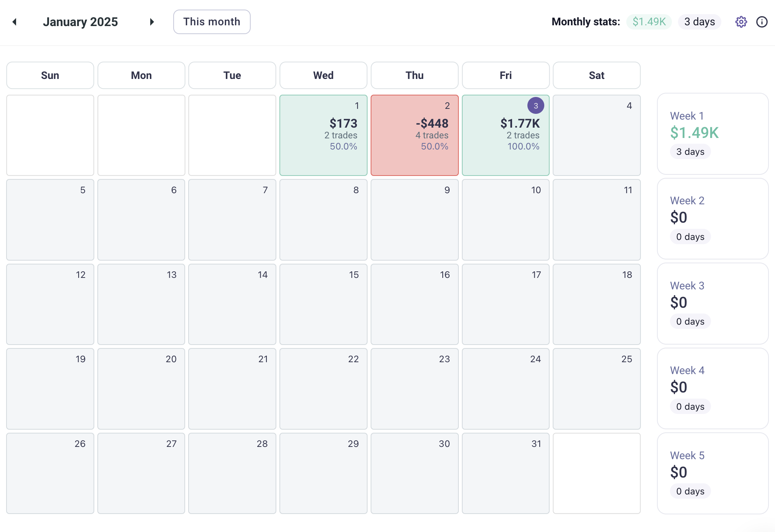The width and height of the screenshot is (775, 532).
Task: Click the purple badge on January 3
Action: pyautogui.click(x=535, y=105)
